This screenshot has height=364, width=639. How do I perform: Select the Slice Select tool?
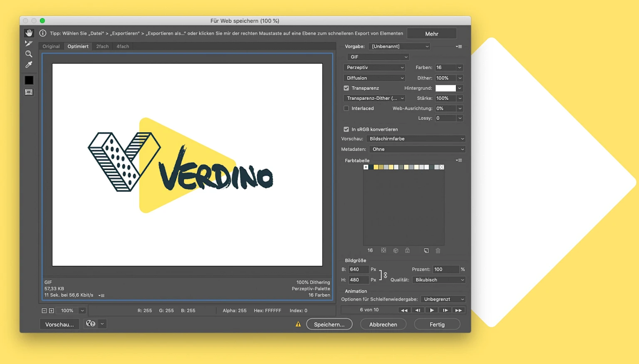click(29, 43)
